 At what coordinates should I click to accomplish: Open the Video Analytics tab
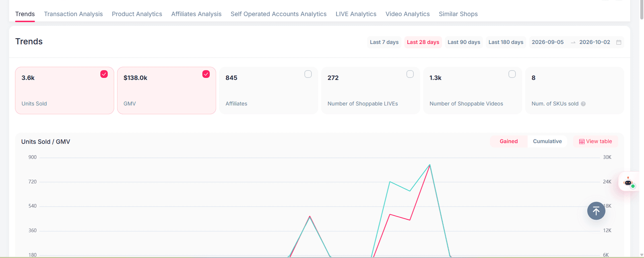[407, 14]
